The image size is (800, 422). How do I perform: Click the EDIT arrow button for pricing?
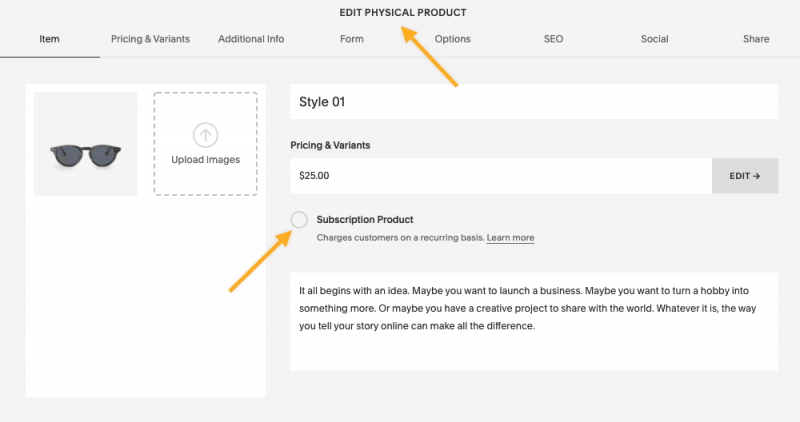pos(745,176)
